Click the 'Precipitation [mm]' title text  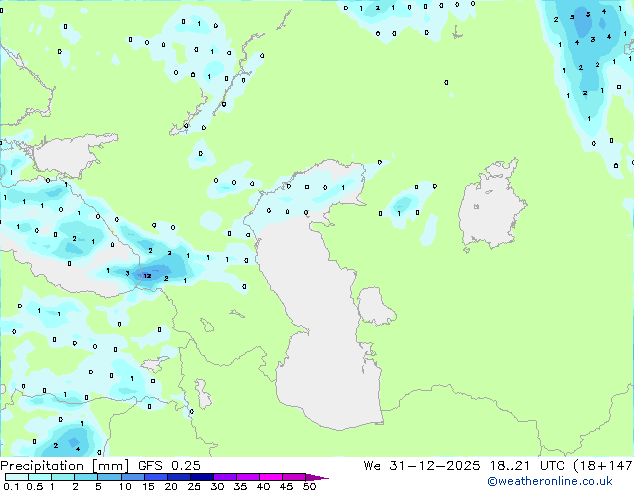click(65, 466)
